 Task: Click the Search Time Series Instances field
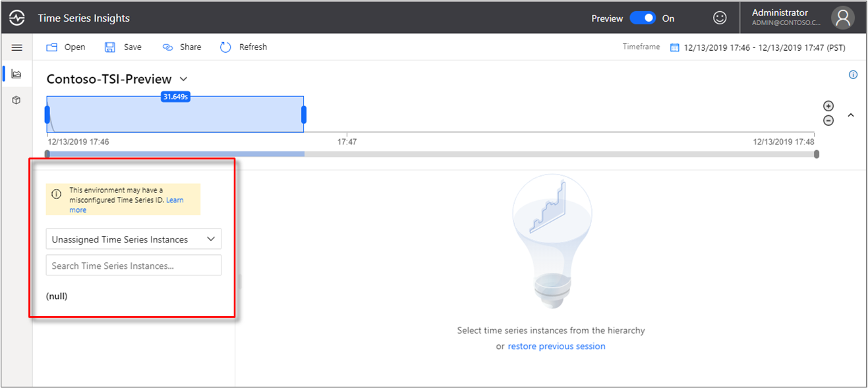(x=134, y=265)
